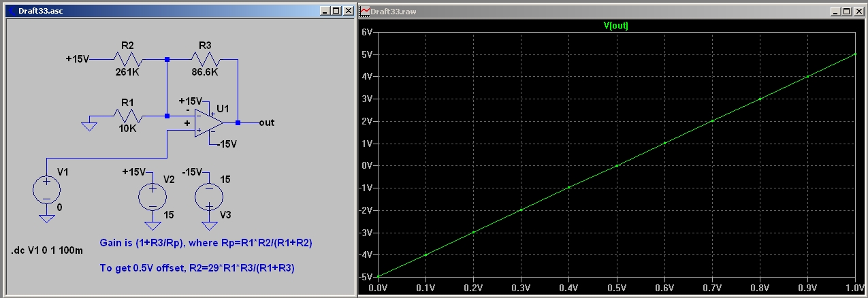Select the R1 resistor symbol
This screenshot has height=298, width=868.
(x=127, y=116)
